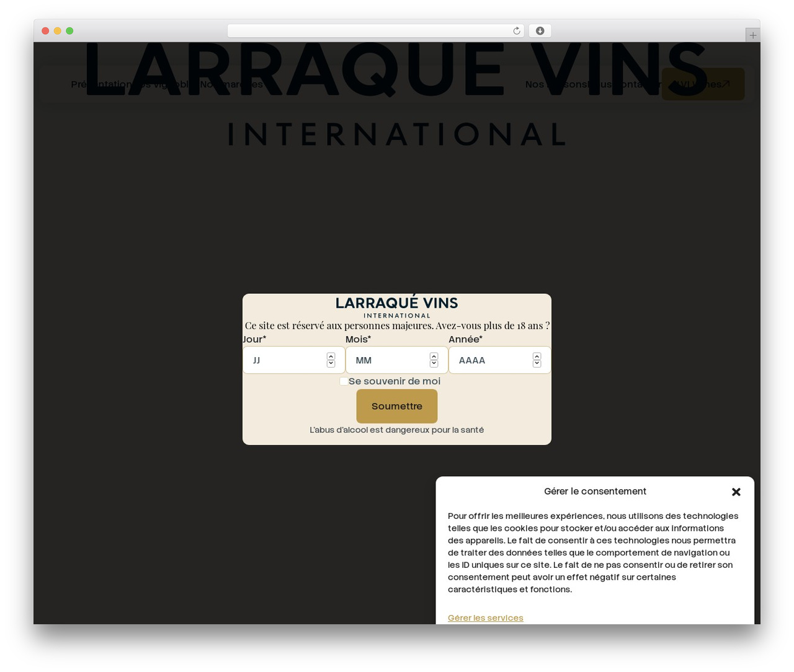Viewport: 794px width, 672px height.
Task: Click the browser address bar
Action: pos(375,31)
